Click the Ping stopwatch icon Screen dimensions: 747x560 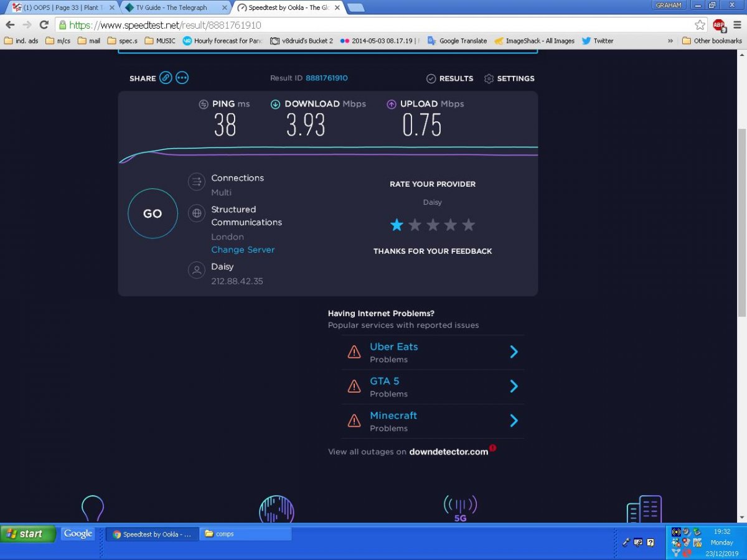[x=203, y=104]
